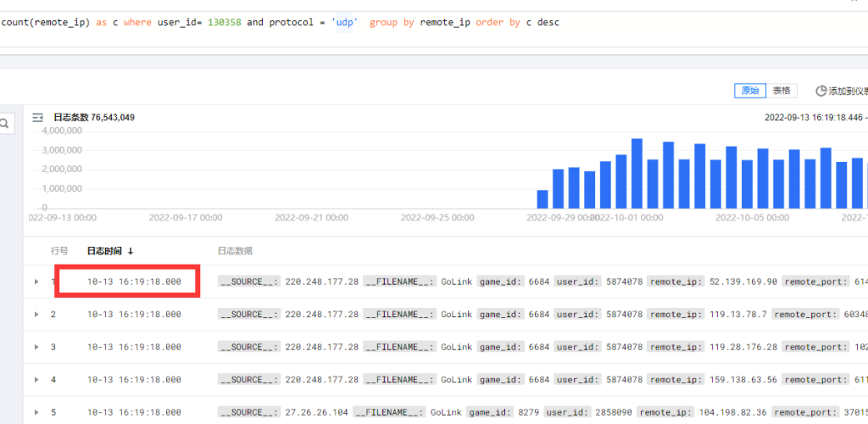Viewport: 868px width, 424px height.
Task: Click the first histogram bar at 09-29
Action: [542, 199]
